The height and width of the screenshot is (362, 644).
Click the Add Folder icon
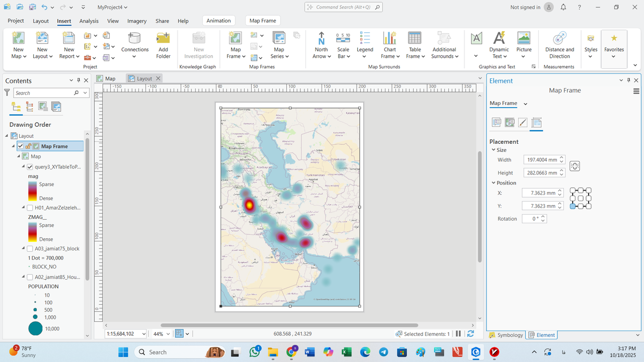(163, 38)
